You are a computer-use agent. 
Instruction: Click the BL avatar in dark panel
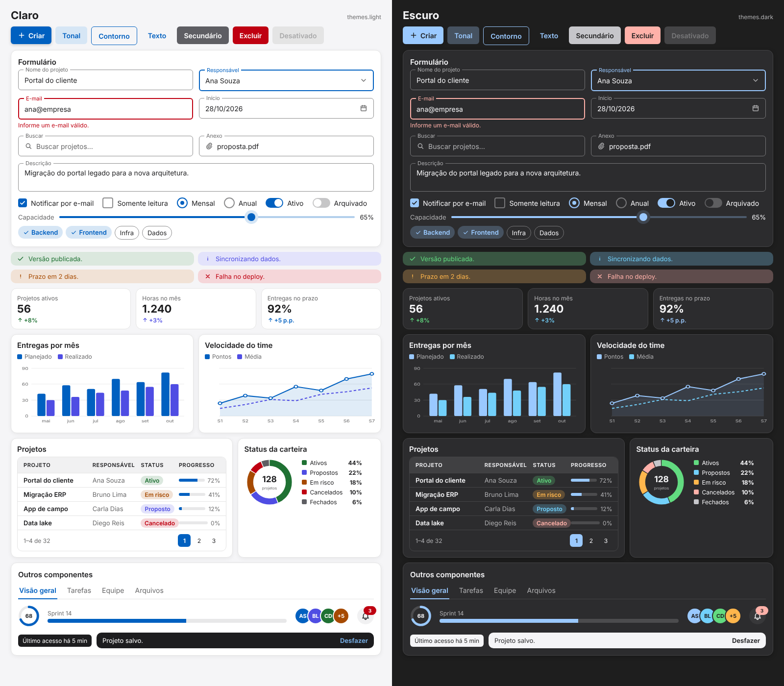pyautogui.click(x=707, y=616)
